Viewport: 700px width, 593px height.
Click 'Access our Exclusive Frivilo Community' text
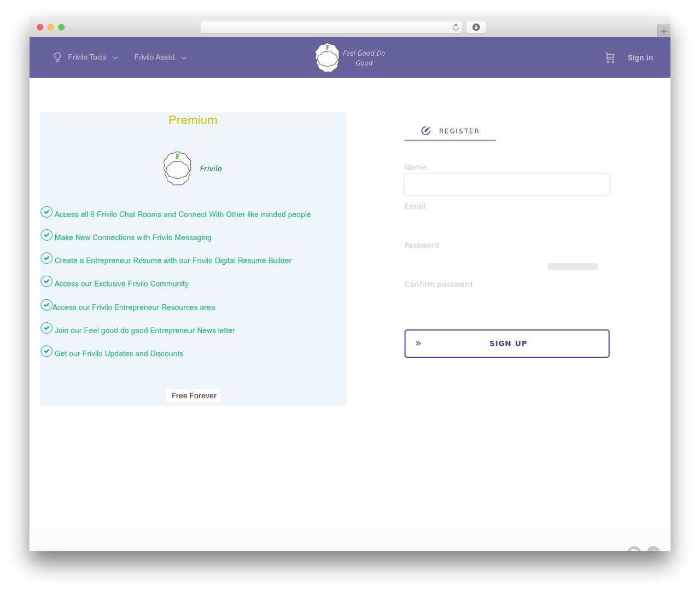coord(121,284)
